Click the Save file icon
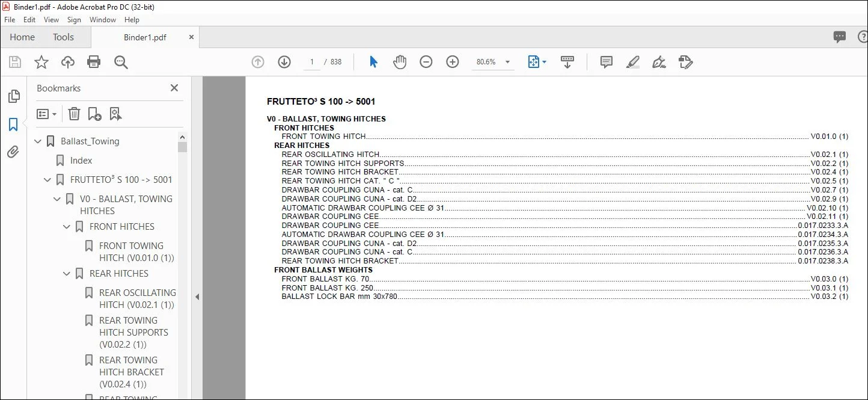This screenshot has height=400, width=868. pyautogui.click(x=15, y=62)
